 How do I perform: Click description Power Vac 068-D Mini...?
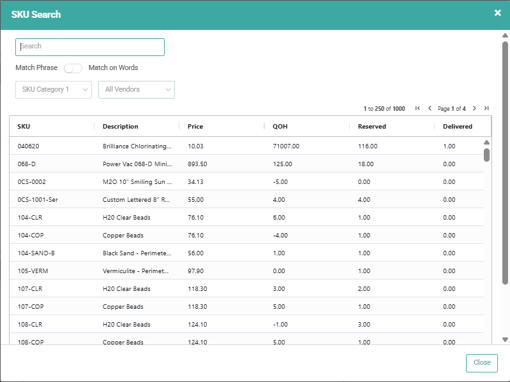(x=137, y=164)
